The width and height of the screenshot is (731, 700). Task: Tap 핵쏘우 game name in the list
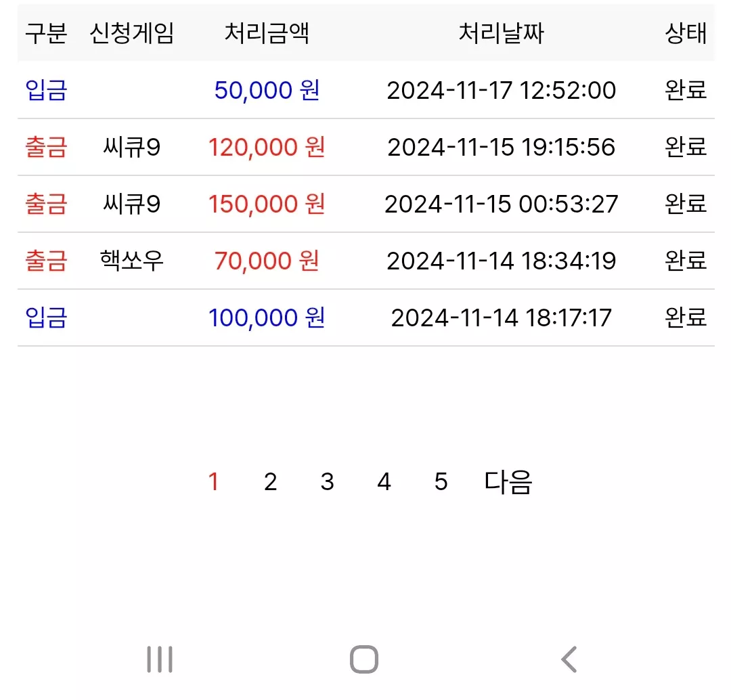coord(131,261)
